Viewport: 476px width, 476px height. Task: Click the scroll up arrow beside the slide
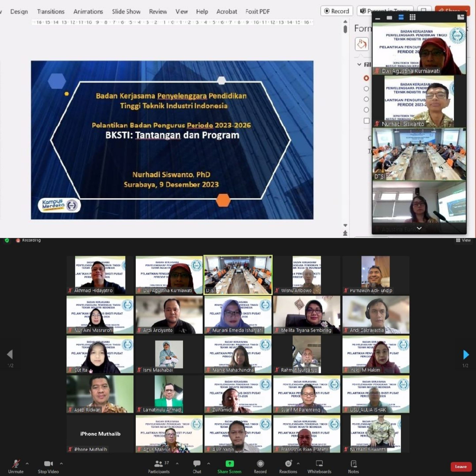click(345, 22)
